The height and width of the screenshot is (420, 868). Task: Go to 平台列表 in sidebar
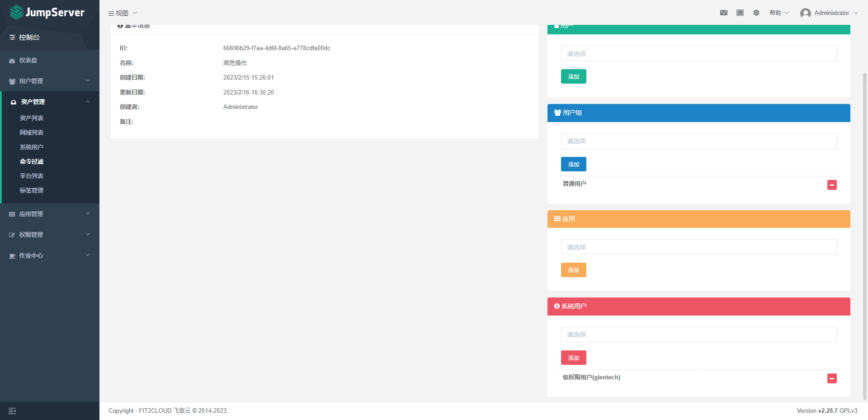[x=32, y=176]
